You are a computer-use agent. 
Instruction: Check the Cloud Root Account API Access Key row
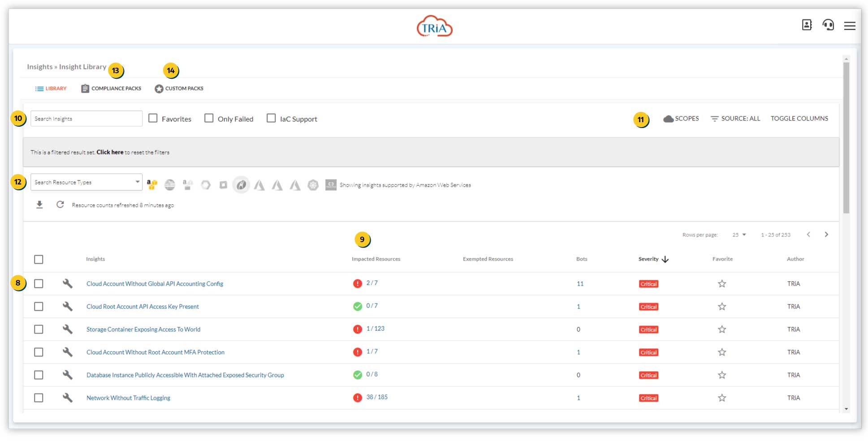pos(39,306)
